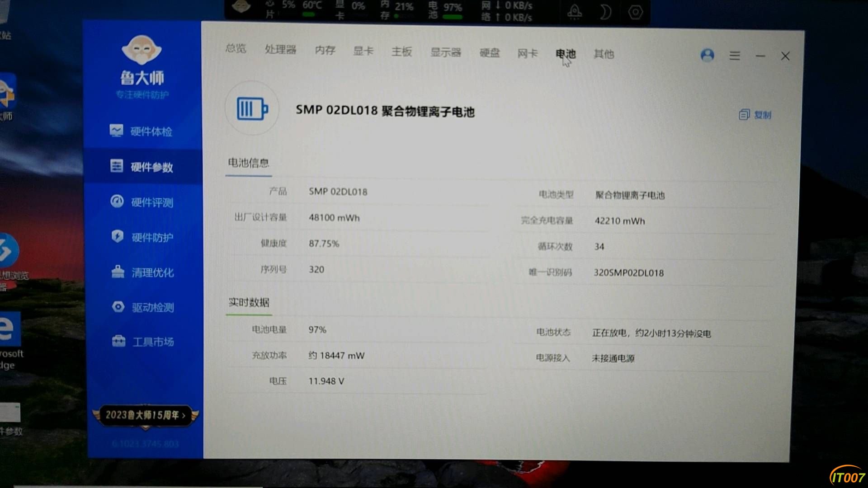Switch to the 其他 tab
Viewport: 868px width, 488px height.
604,54
